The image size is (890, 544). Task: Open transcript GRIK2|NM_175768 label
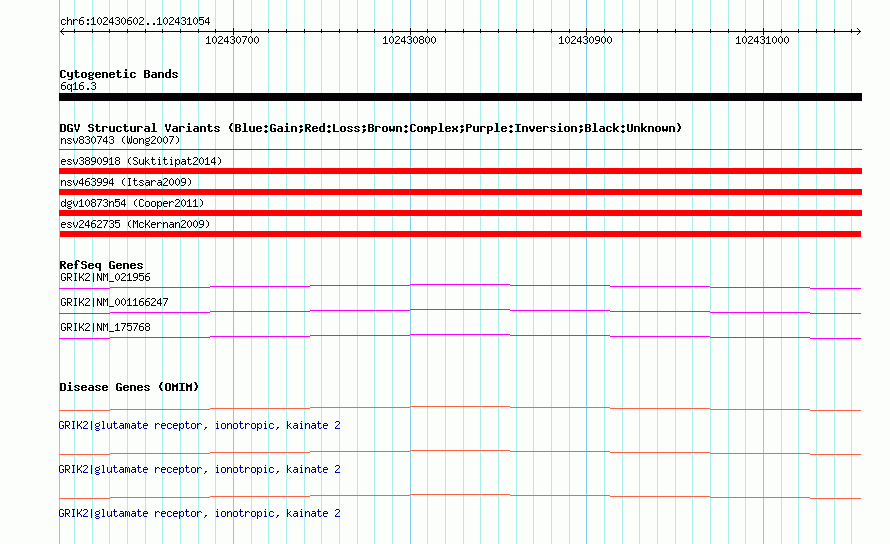105,328
